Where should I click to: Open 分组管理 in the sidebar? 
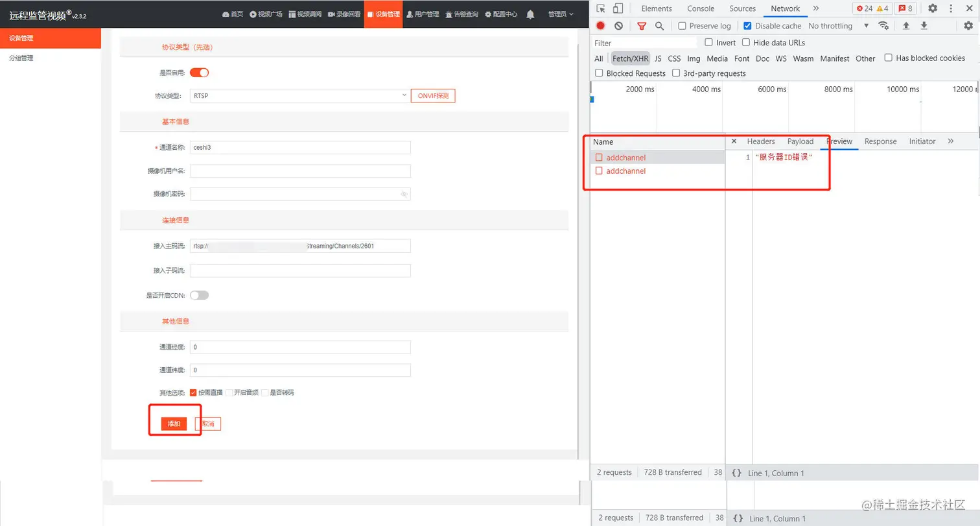click(21, 58)
